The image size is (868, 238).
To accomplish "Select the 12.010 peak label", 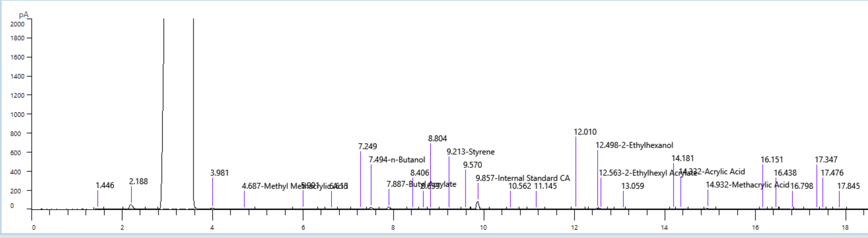I will (585, 132).
